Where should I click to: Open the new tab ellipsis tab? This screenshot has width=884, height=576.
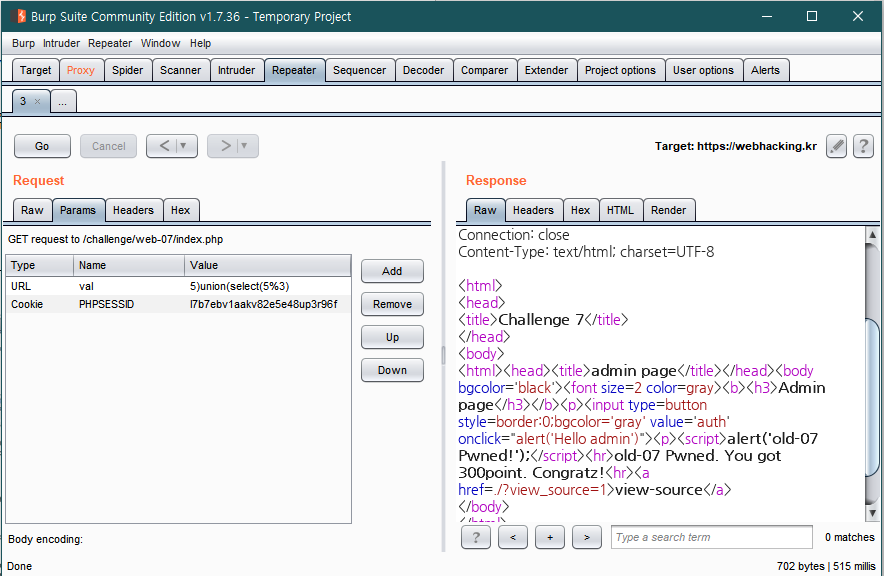coord(63,101)
